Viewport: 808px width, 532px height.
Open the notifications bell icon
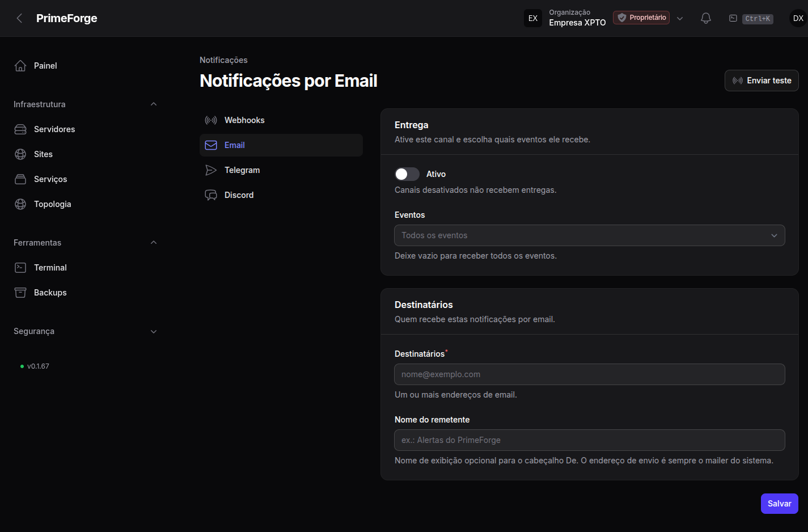point(706,18)
